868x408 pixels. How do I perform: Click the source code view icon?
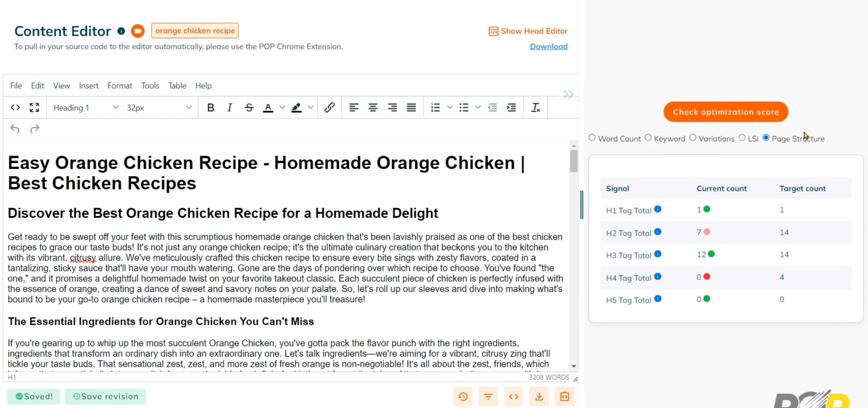[x=15, y=108]
